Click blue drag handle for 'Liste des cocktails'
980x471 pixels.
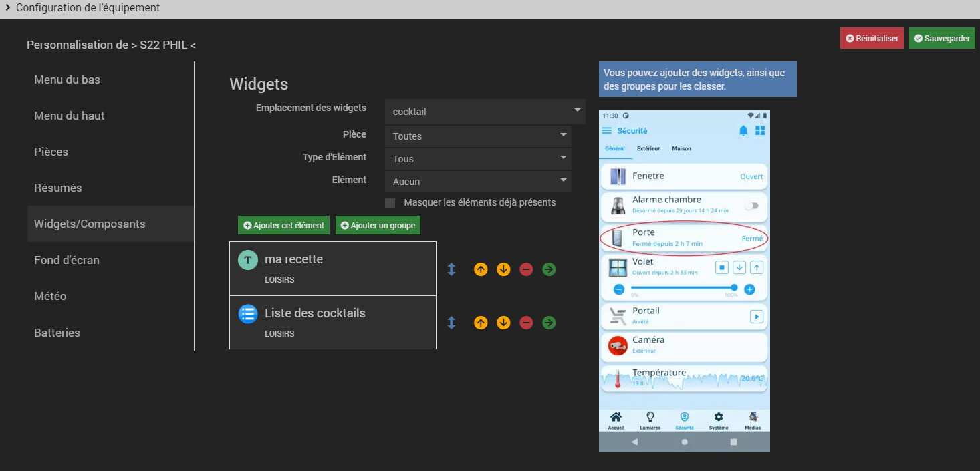click(x=451, y=323)
